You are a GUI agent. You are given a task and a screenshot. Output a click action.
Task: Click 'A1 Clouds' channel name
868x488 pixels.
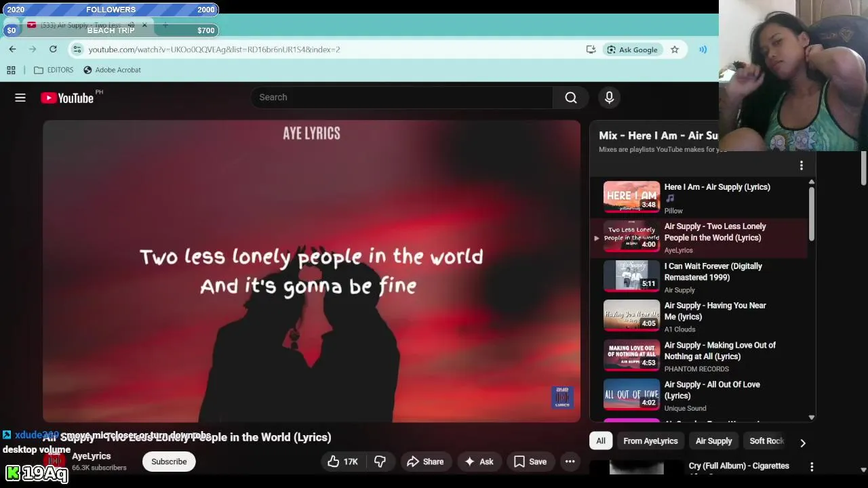click(x=679, y=329)
